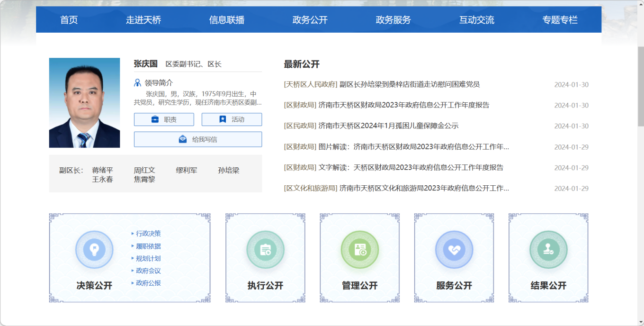The width and height of the screenshot is (644, 326).
Task: Open the 行政决策 link
Action: 148,234
